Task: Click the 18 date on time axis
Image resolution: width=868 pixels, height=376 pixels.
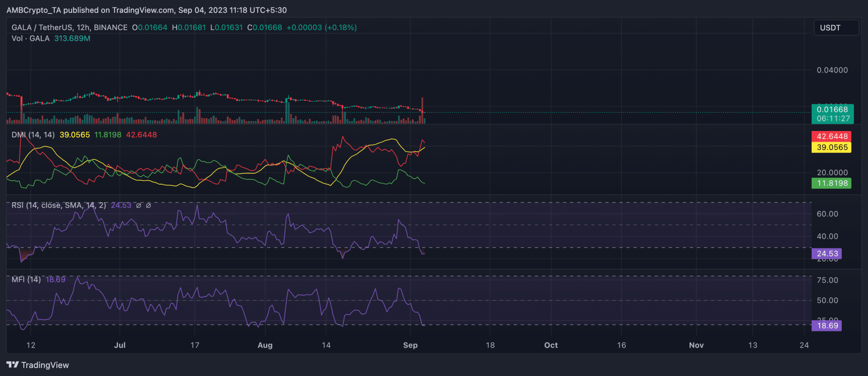Action: tap(490, 345)
